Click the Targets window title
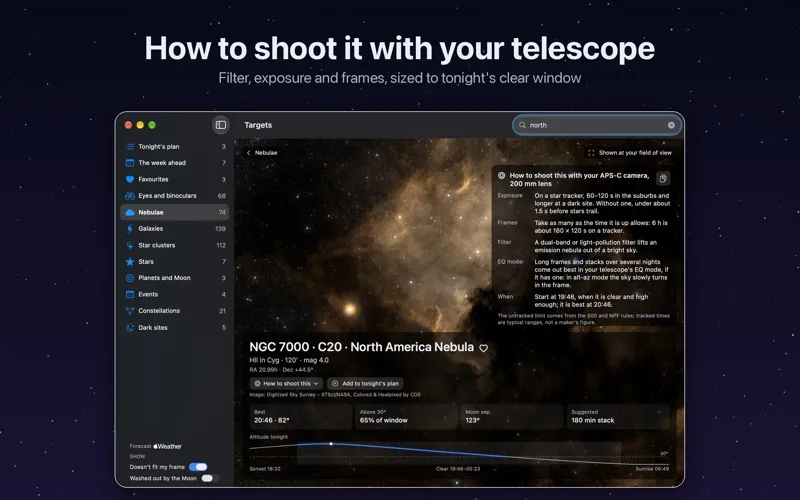Screen dimensions: 800x500 click(x=258, y=125)
